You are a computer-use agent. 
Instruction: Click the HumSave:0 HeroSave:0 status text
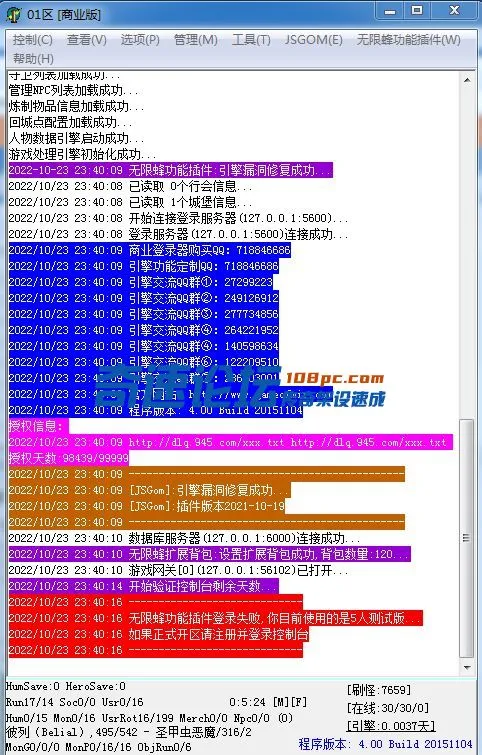tap(66, 686)
